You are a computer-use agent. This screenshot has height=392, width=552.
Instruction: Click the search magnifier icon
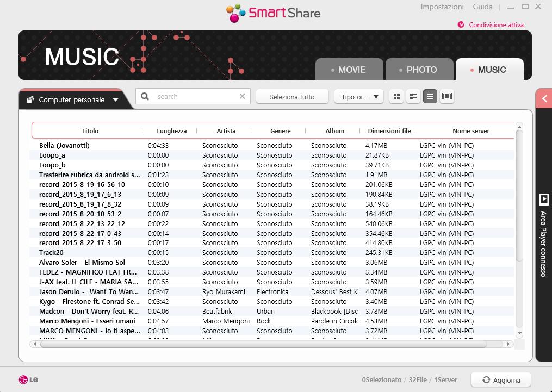point(145,96)
